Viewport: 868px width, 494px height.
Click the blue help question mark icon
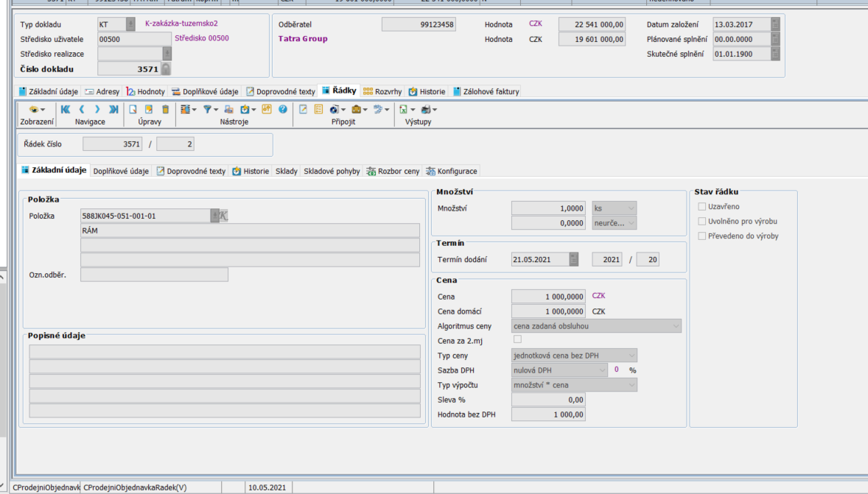pos(283,109)
